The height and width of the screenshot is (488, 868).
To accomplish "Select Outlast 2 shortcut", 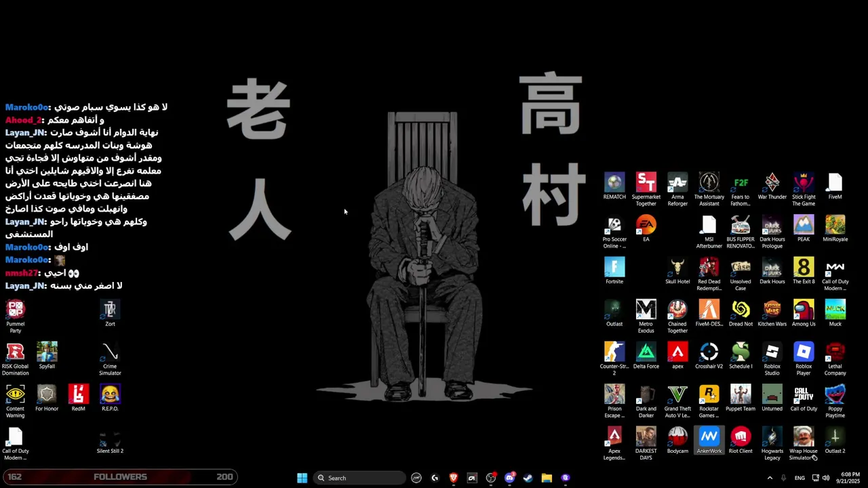I will 835,441.
